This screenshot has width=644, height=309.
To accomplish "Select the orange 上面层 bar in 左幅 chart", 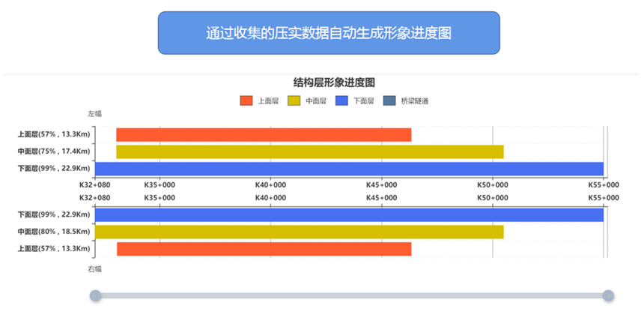I will point(264,135).
